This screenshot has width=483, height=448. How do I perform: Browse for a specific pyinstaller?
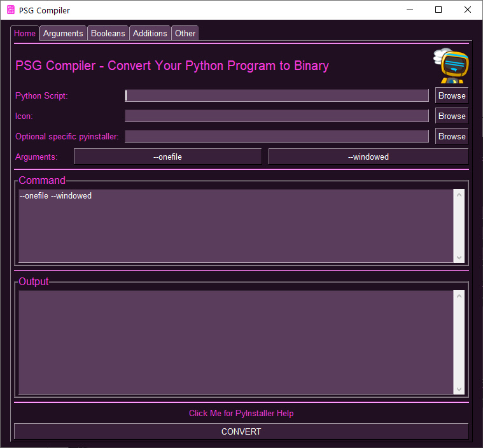pyautogui.click(x=452, y=136)
